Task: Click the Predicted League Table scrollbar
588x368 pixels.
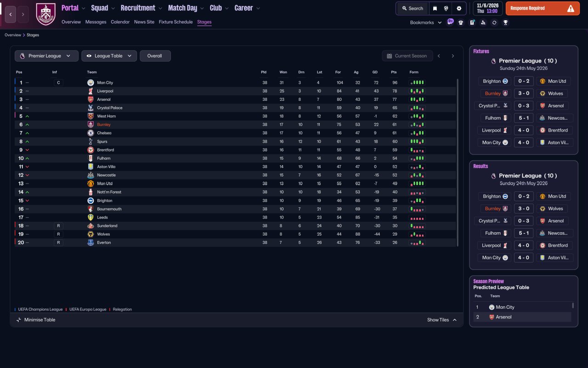Action: click(573, 305)
